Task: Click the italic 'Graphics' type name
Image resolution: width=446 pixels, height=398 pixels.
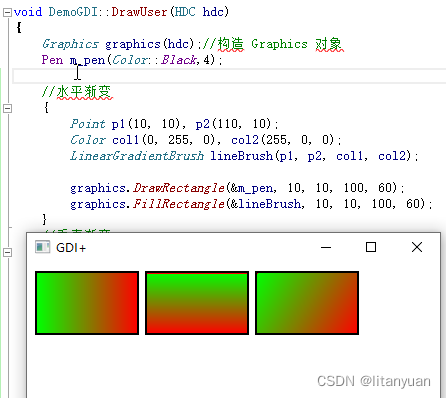Action: 70,44
